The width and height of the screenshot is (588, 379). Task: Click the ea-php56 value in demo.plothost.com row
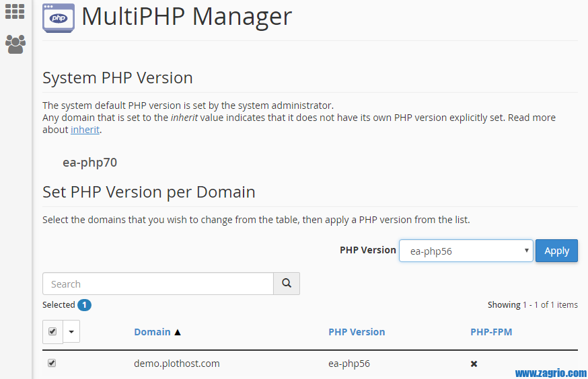click(349, 364)
